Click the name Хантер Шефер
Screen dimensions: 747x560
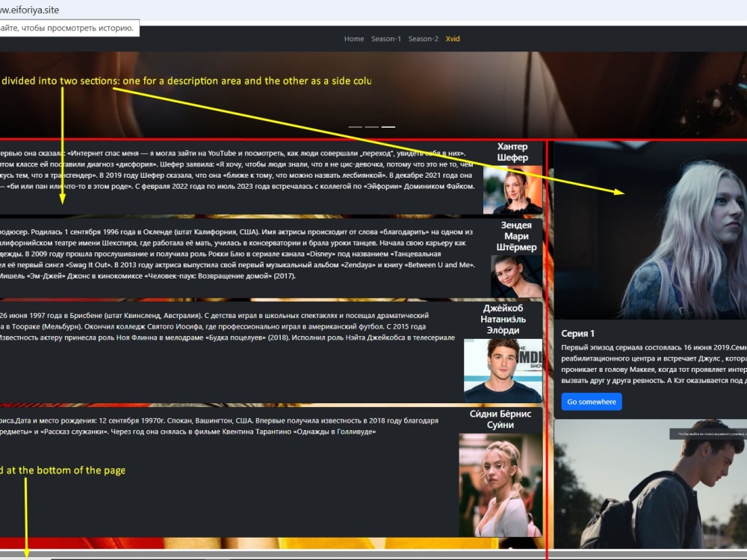pyautogui.click(x=512, y=152)
